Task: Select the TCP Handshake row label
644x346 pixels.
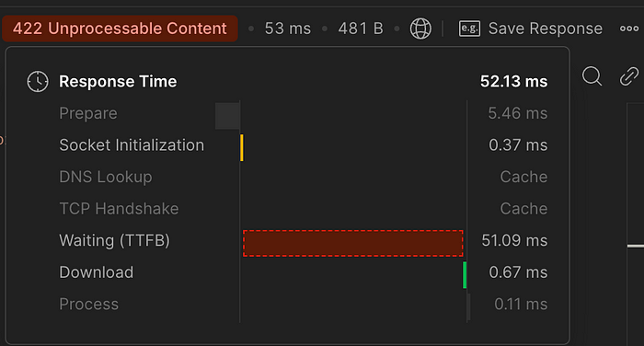Action: point(119,209)
